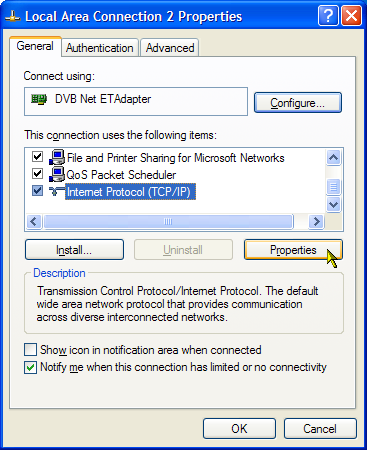Click the Configure... adapter button

pyautogui.click(x=298, y=103)
